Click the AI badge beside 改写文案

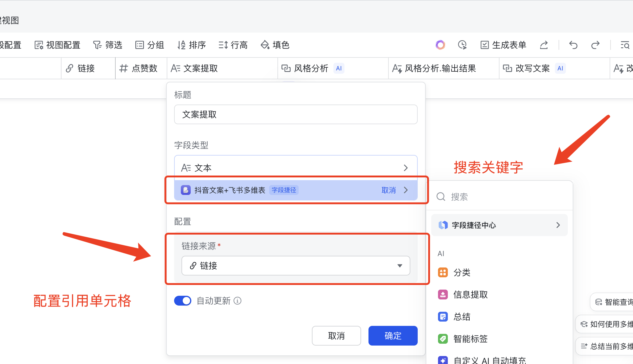560,68
